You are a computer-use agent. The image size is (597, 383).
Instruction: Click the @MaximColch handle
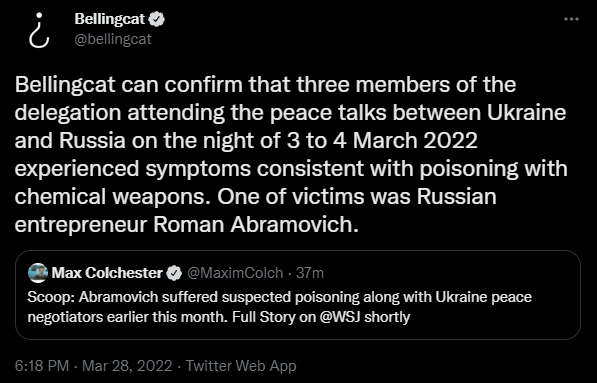(235, 273)
